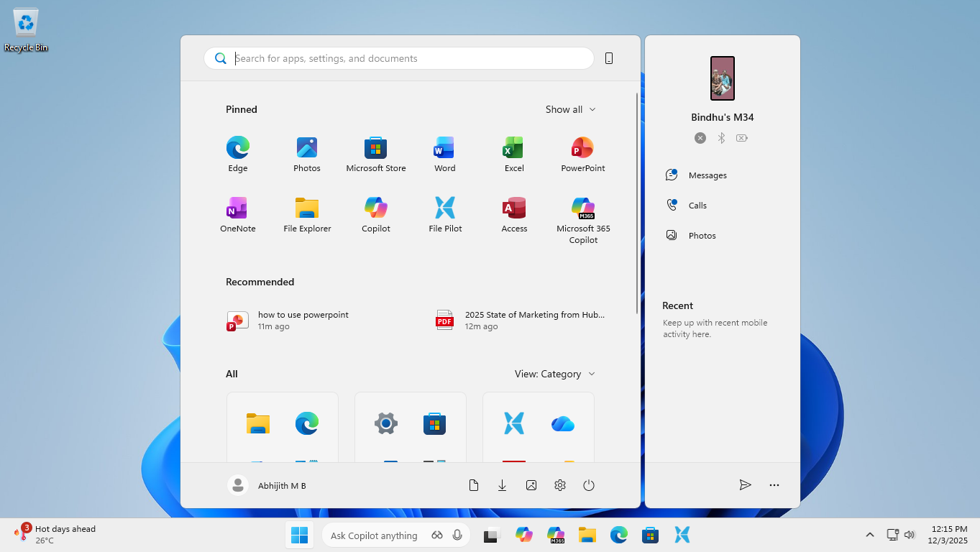980x552 pixels.
Task: Open Messages from the phone panel
Action: click(706, 175)
